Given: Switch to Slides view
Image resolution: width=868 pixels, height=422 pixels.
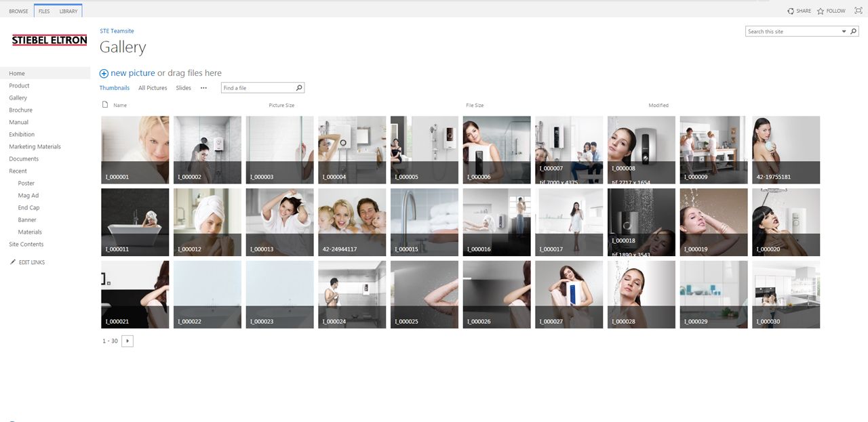Looking at the screenshot, I should [184, 88].
